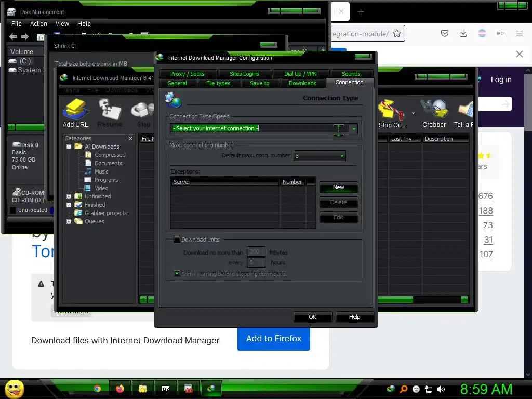Toggle Show warning before stopping downloads
532x399 pixels.
point(177,273)
